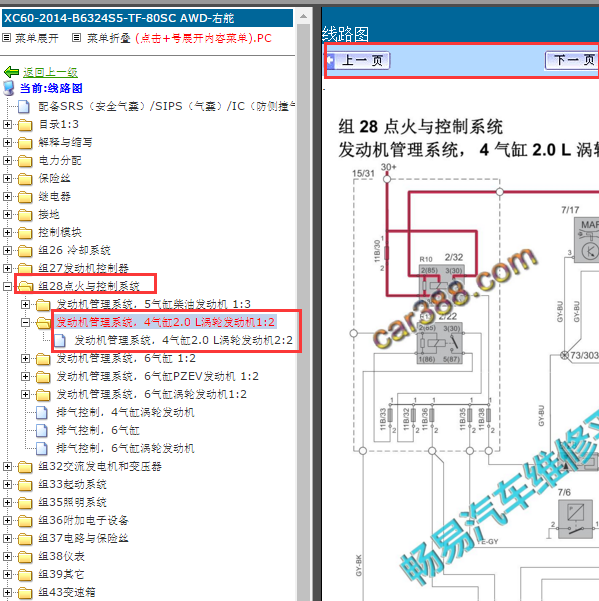Viewport: 599px width, 601px height.
Task: Expand 组38仪表 folder
Action: coord(7,557)
